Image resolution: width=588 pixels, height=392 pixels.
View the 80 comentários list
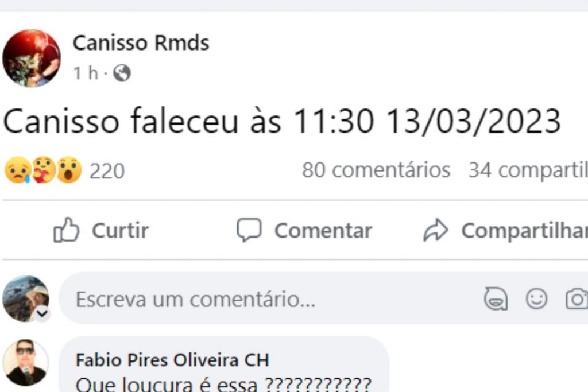coord(376,170)
